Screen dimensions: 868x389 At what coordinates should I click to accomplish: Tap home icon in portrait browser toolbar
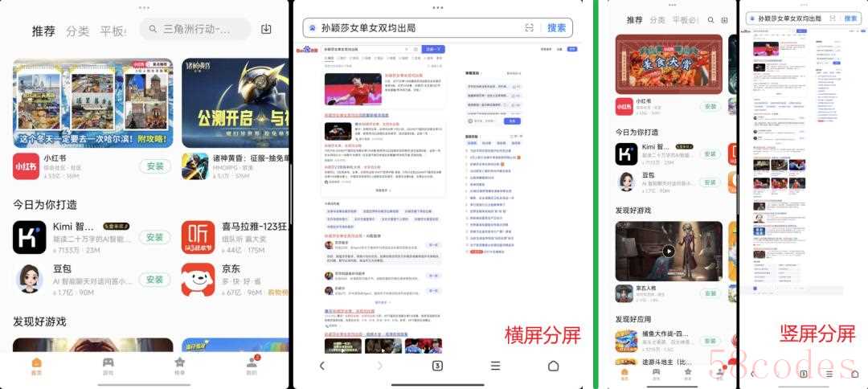[855, 374]
